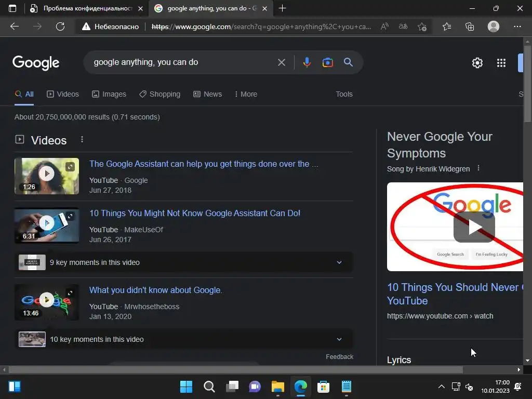Click the Google logo
The height and width of the screenshot is (399, 532).
pos(36,63)
